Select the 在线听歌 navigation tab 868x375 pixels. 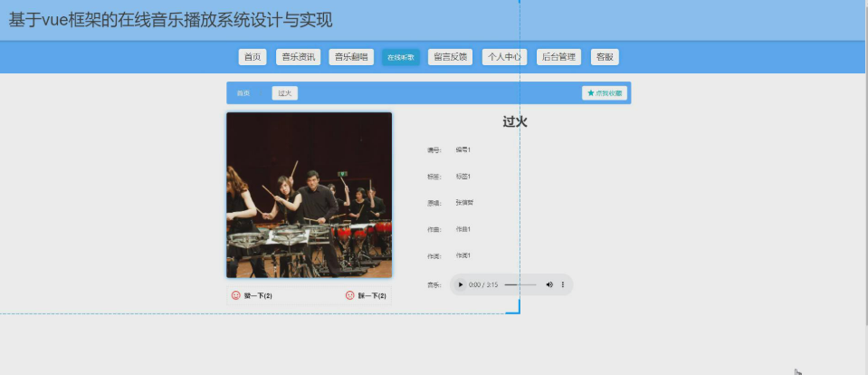pos(401,57)
